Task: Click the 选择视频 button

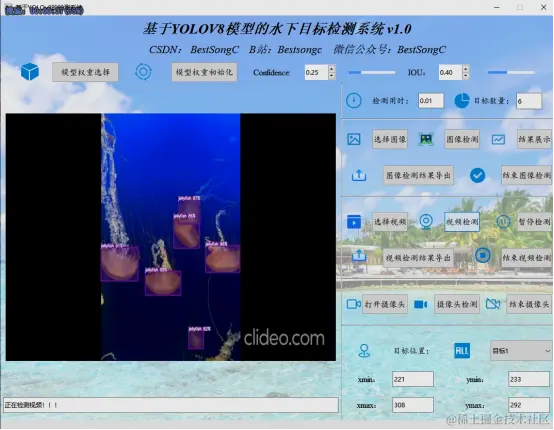Action: [390, 222]
